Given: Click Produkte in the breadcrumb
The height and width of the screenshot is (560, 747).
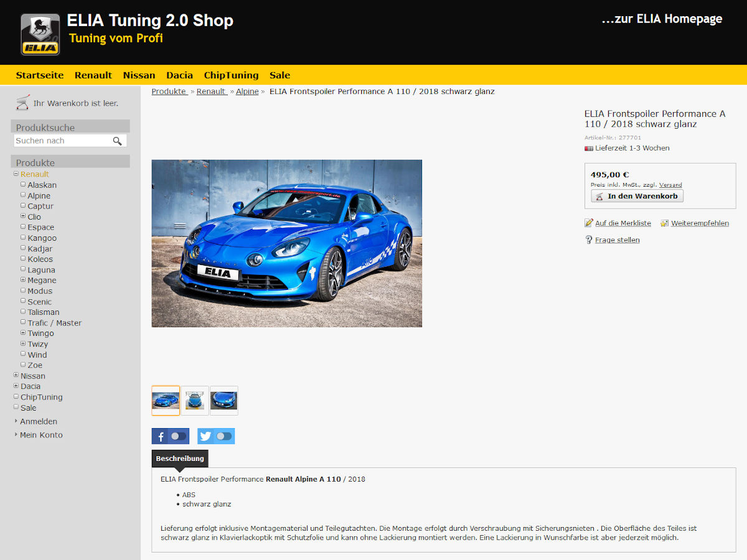Looking at the screenshot, I should (169, 91).
